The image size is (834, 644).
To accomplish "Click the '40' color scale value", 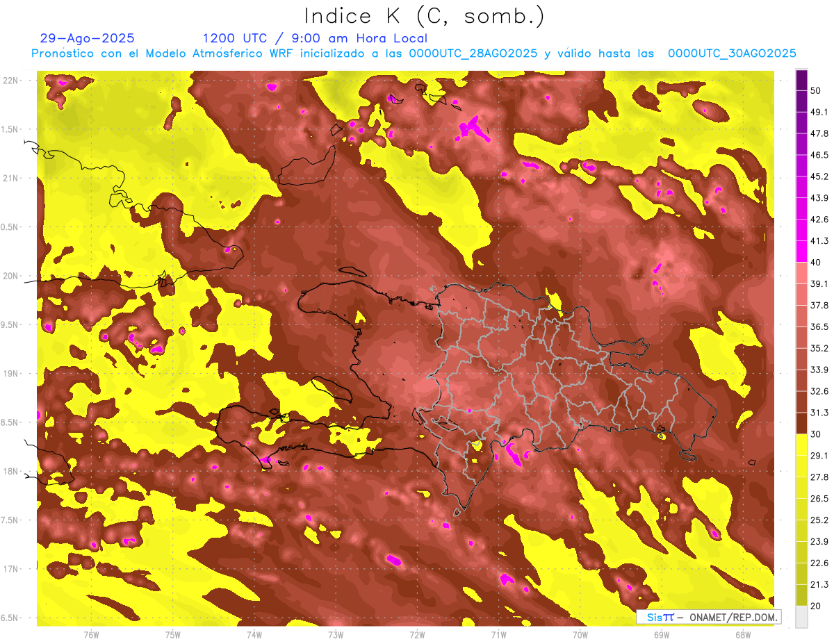I will (817, 263).
